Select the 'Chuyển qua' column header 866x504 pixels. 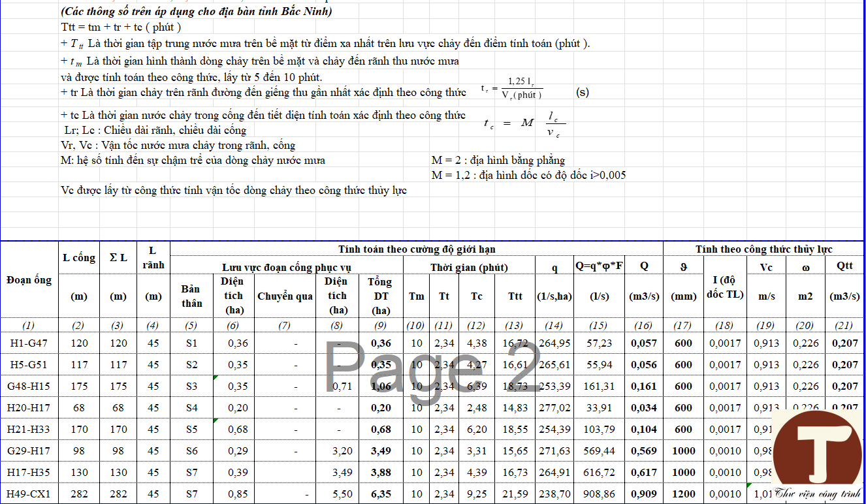click(x=285, y=296)
